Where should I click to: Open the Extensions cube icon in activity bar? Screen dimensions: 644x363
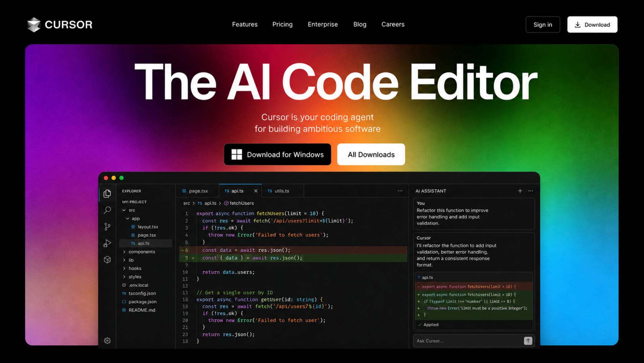tap(107, 260)
